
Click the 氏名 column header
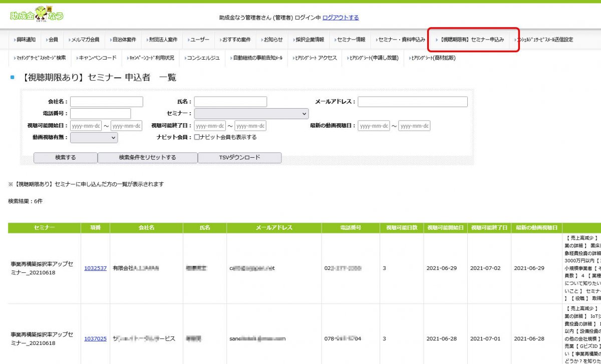[205, 228]
